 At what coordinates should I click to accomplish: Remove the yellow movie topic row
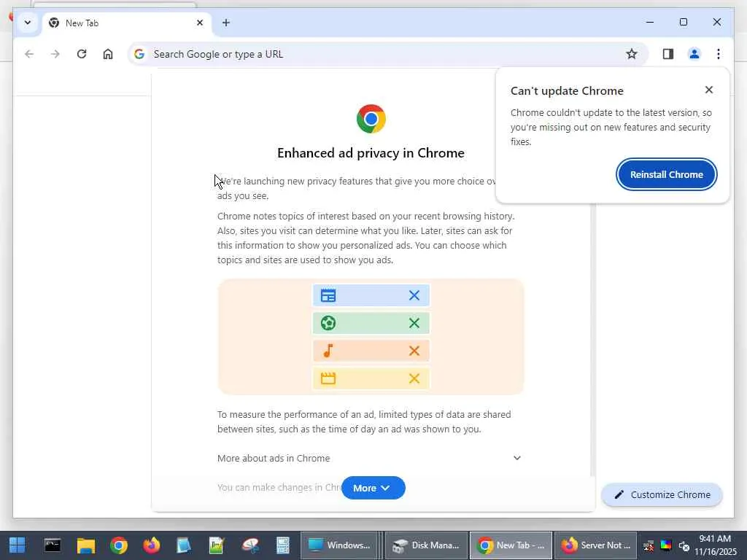click(414, 378)
